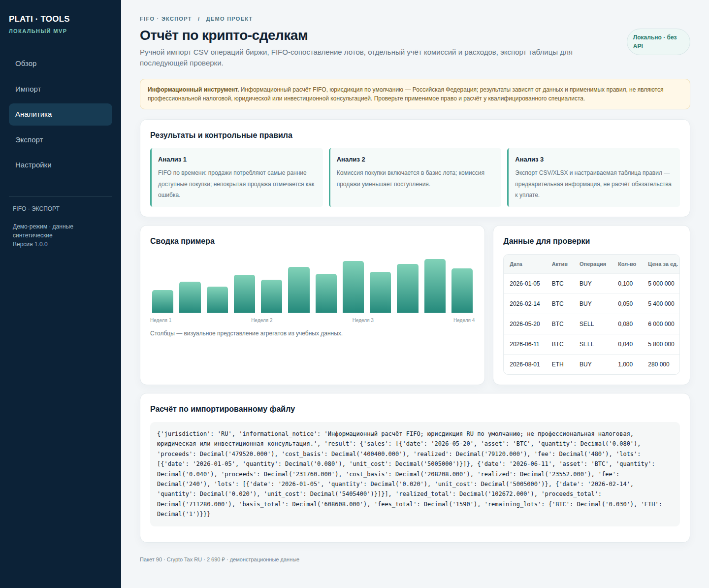This screenshot has height=588, width=709.
Task: Select the Аналитика sidebar item
Action: pyautogui.click(x=61, y=114)
